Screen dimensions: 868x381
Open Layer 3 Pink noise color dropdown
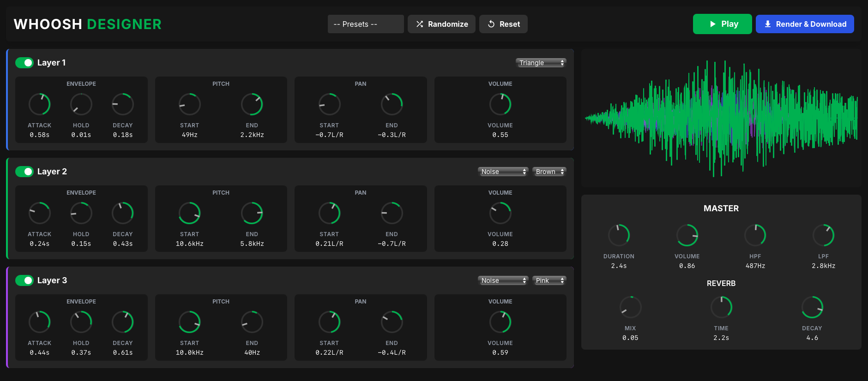coord(549,280)
